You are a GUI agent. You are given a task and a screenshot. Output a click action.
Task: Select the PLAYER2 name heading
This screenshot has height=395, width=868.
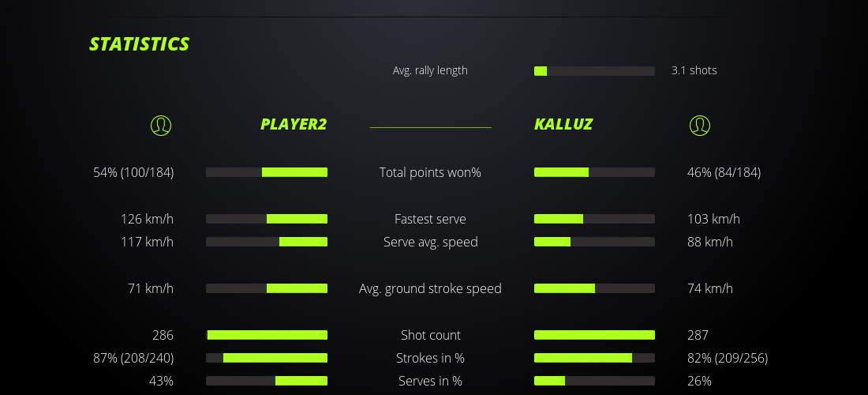294,124
